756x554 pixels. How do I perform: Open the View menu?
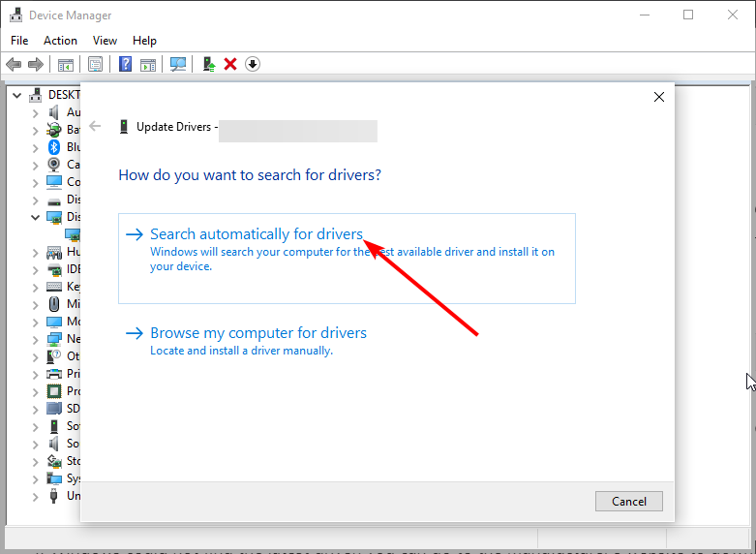pyautogui.click(x=105, y=41)
